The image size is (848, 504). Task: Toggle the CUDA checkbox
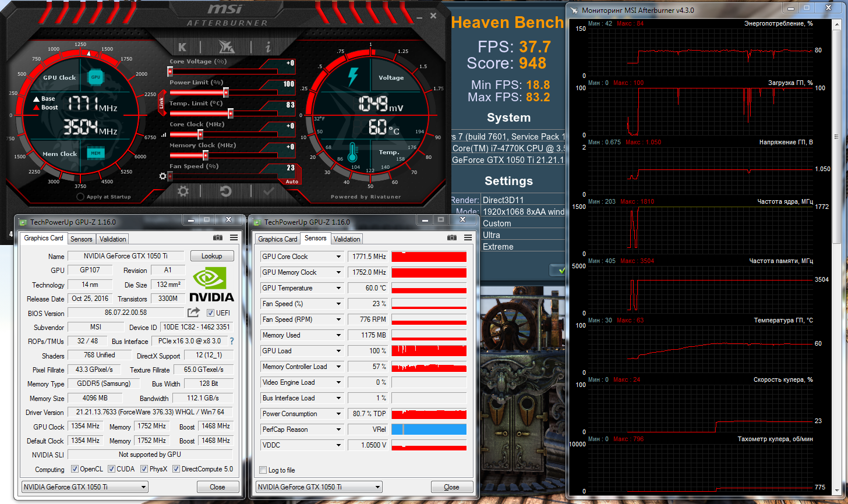(111, 469)
